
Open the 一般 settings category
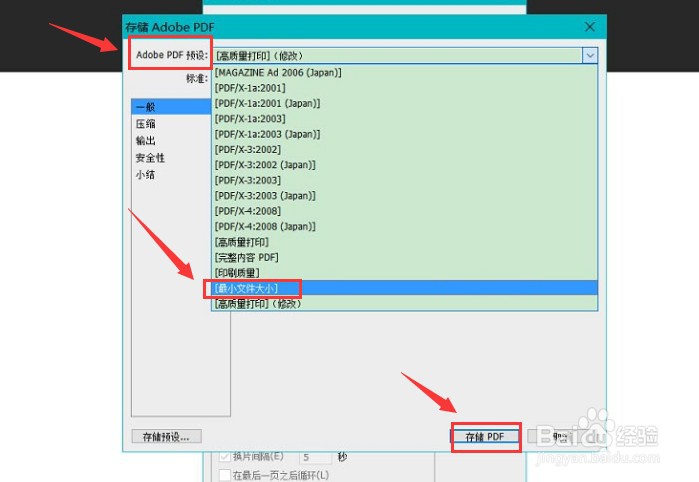tap(171, 107)
